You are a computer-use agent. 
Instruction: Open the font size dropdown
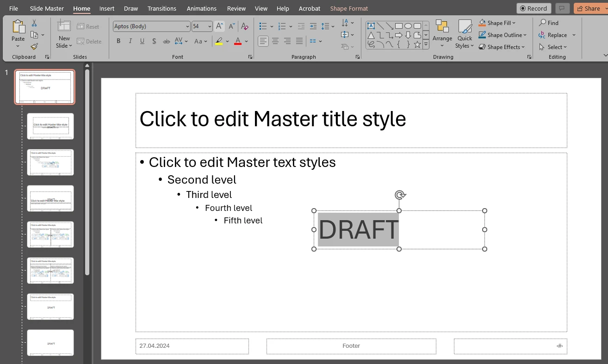tap(211, 26)
